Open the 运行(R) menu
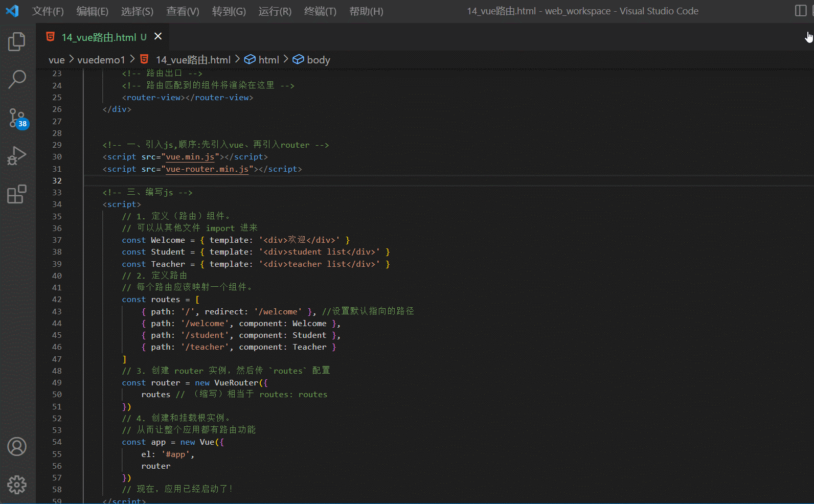The image size is (814, 504). pos(275,11)
